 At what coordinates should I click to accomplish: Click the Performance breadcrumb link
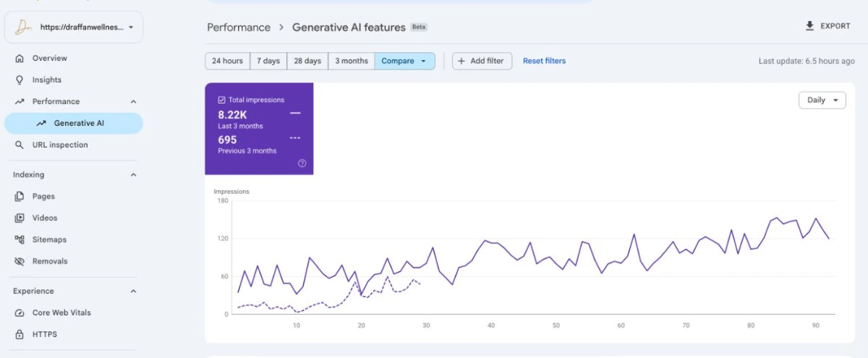(239, 27)
